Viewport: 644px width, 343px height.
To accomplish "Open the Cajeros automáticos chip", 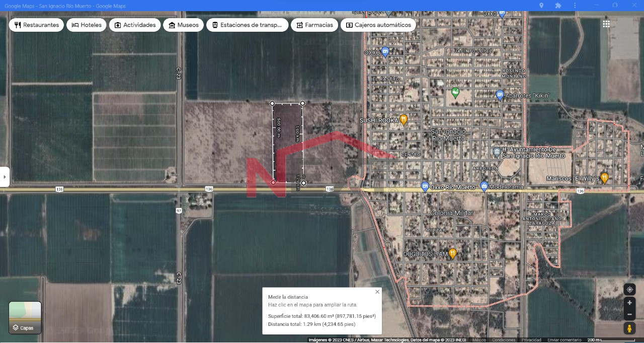I will point(378,25).
